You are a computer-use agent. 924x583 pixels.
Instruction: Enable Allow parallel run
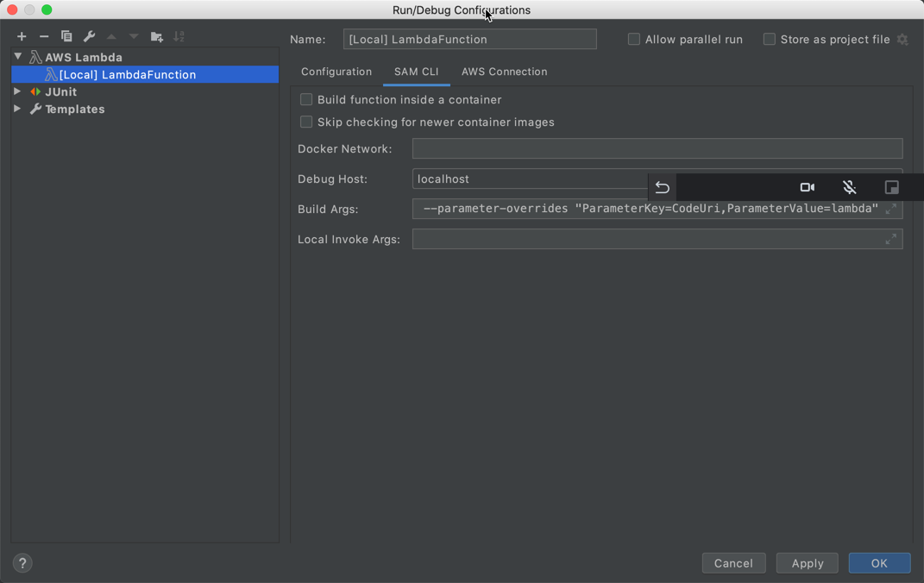[x=633, y=39]
